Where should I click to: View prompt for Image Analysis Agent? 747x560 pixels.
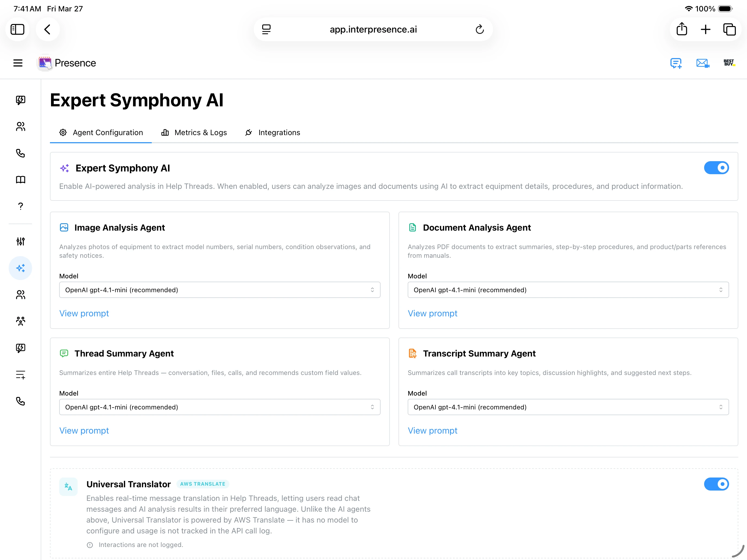click(x=84, y=314)
